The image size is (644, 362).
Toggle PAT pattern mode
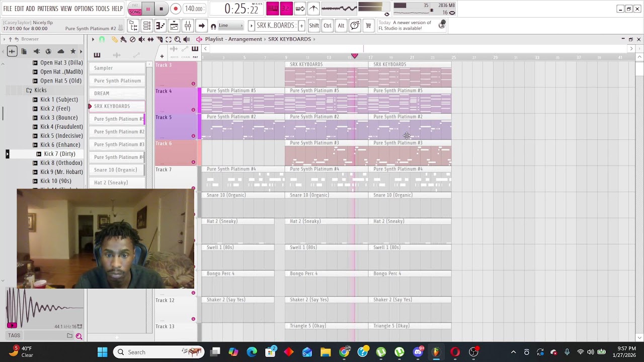[135, 6]
